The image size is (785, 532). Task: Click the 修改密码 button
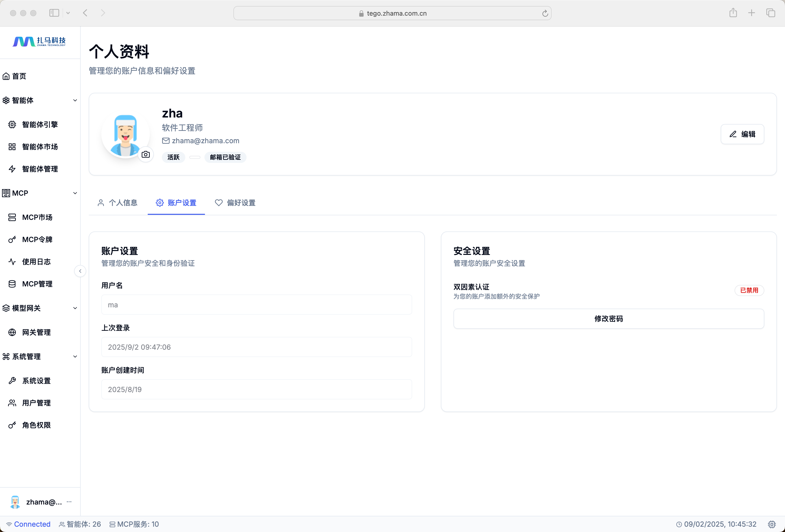coord(608,318)
